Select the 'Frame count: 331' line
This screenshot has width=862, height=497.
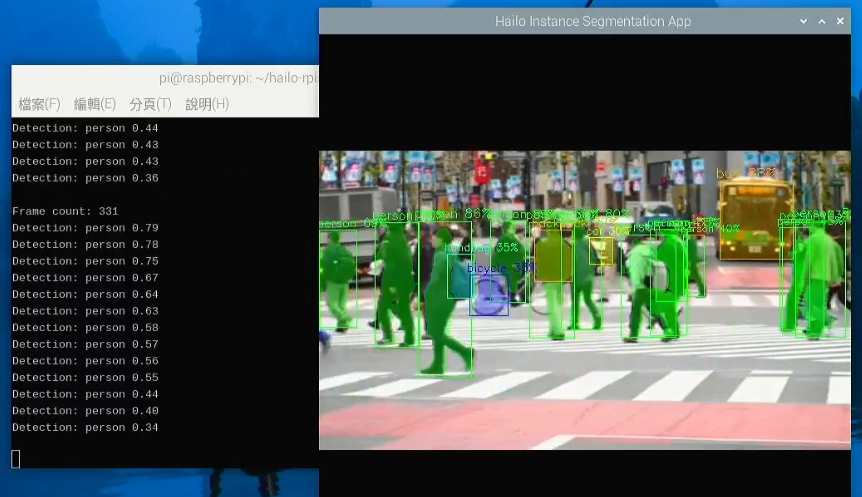(x=65, y=211)
